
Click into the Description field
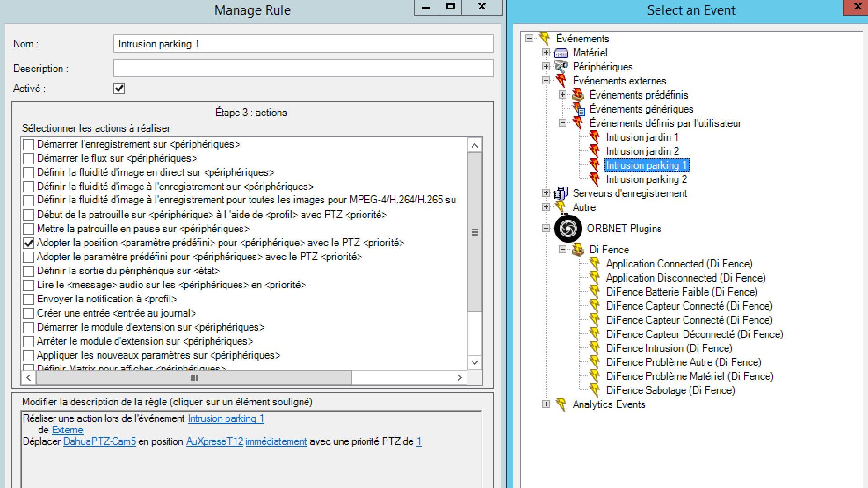303,68
